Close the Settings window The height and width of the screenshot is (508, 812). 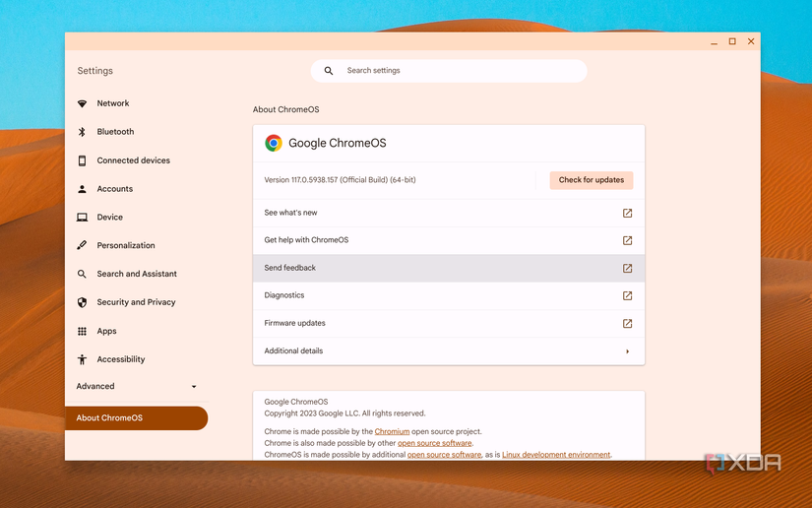[x=751, y=41]
